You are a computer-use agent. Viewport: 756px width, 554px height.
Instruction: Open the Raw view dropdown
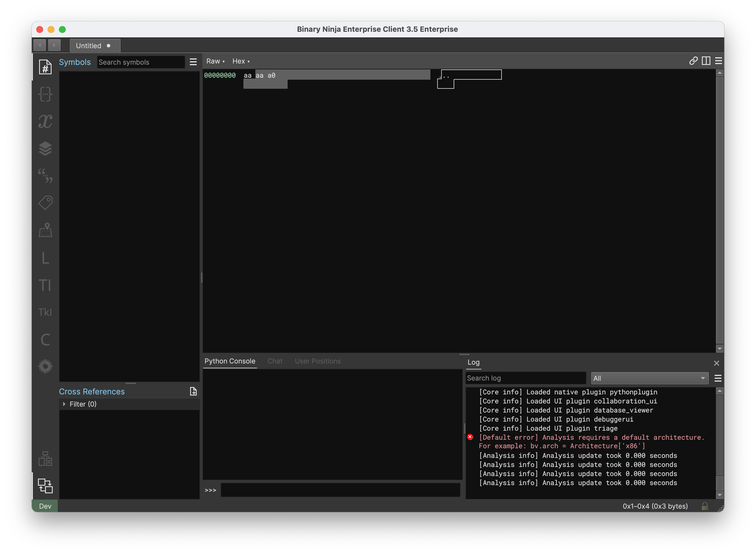coord(215,61)
